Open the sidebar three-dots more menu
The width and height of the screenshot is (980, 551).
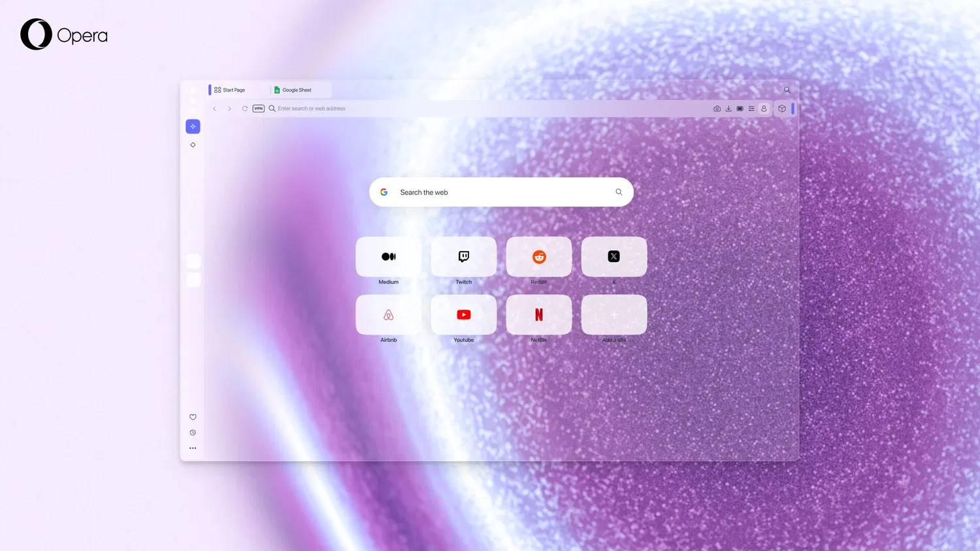pyautogui.click(x=193, y=448)
